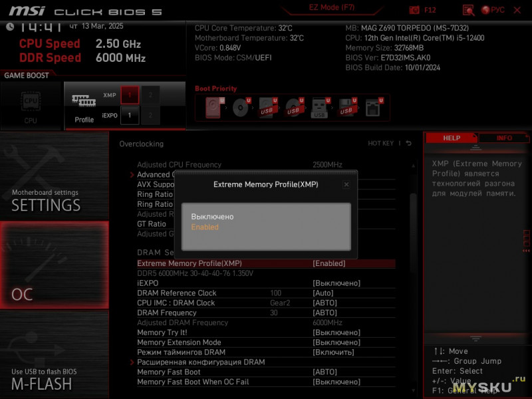The width and height of the screenshot is (532, 399).
Task: Close the Extreme Memory Profile popup
Action: click(346, 185)
